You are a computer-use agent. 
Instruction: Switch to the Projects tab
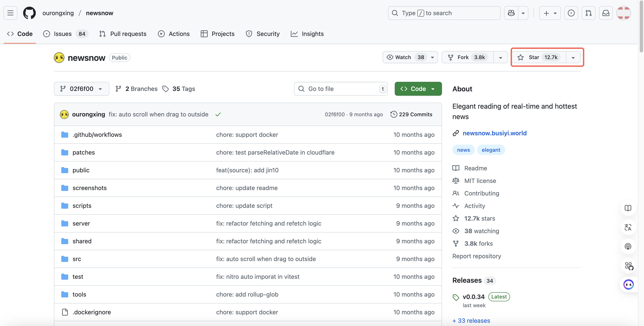click(x=217, y=34)
